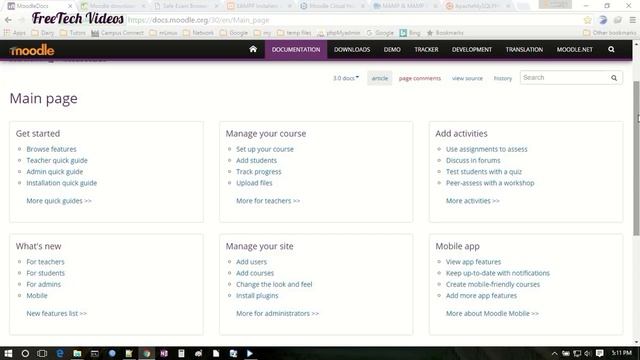Open Add students link
640x360 pixels.
(x=256, y=160)
